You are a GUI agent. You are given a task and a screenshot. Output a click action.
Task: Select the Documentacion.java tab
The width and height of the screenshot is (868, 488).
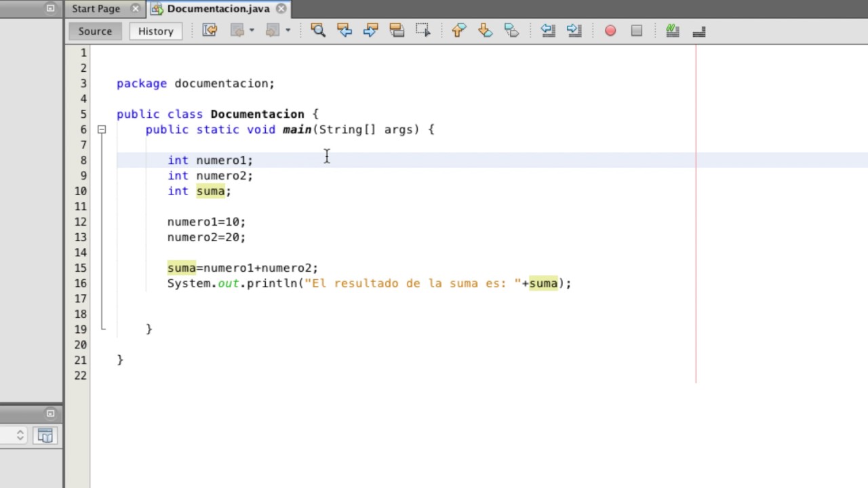pyautogui.click(x=218, y=9)
